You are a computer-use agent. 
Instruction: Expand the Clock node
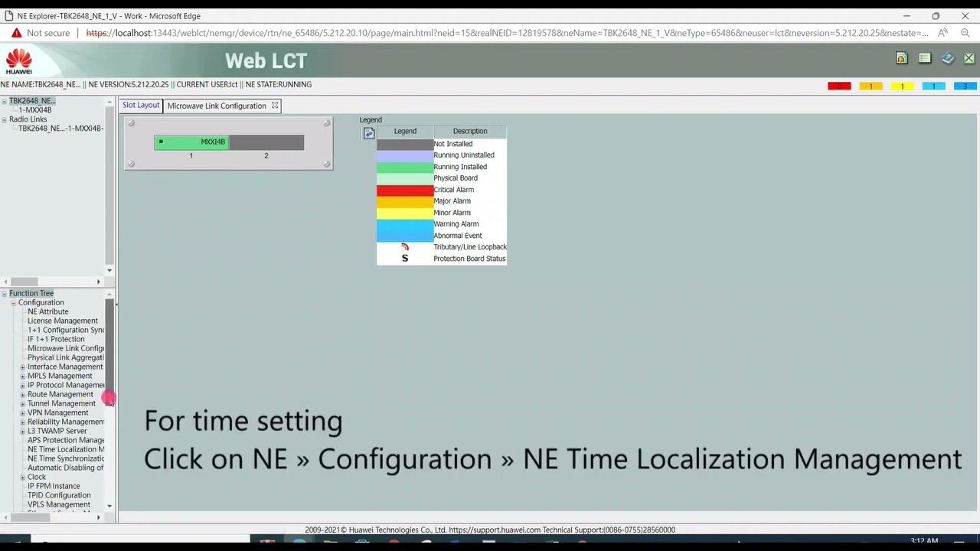coord(22,478)
